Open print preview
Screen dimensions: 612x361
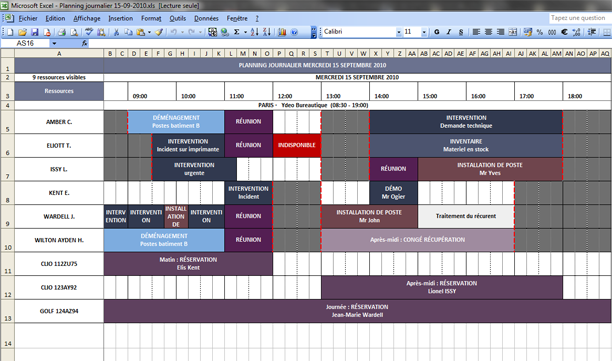click(x=74, y=32)
